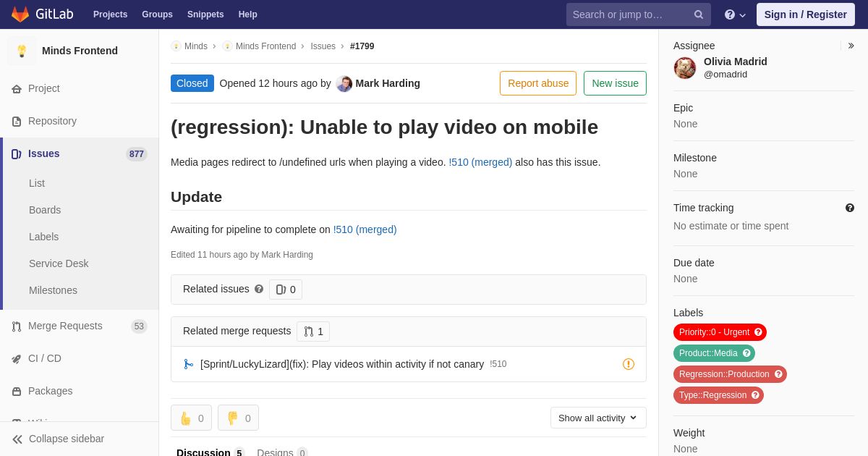Open Labels in the sidebar
Image resolution: width=868 pixels, height=456 pixels.
pyautogui.click(x=43, y=237)
